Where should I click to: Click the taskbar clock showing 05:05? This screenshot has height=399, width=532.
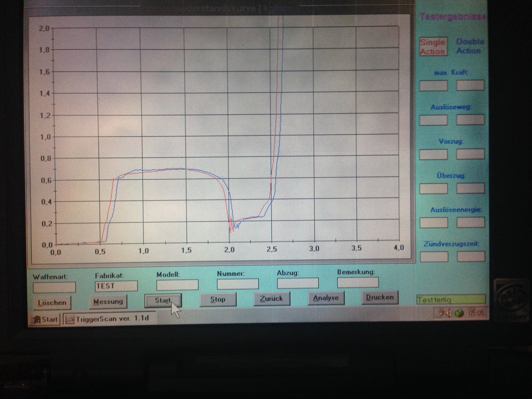click(476, 313)
